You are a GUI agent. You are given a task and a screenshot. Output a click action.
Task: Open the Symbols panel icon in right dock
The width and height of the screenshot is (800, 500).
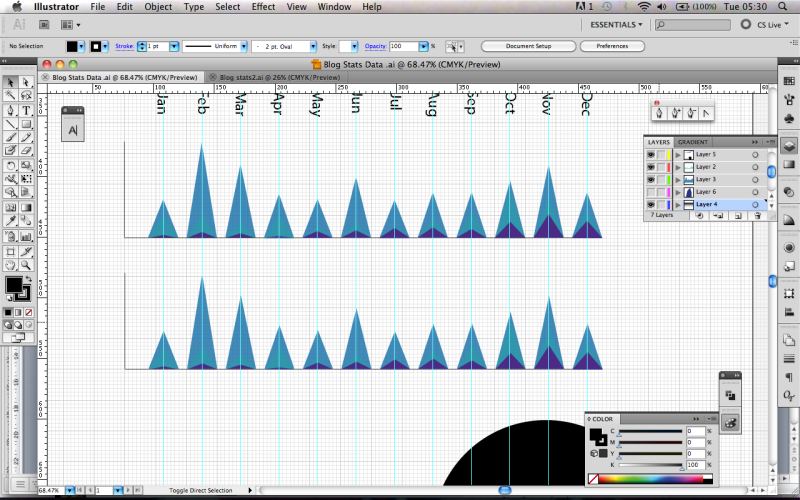(789, 118)
